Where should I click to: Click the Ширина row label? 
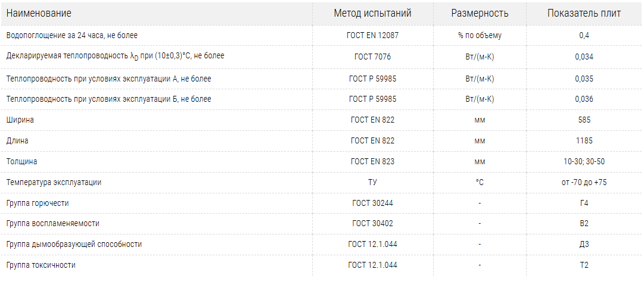click(20, 120)
